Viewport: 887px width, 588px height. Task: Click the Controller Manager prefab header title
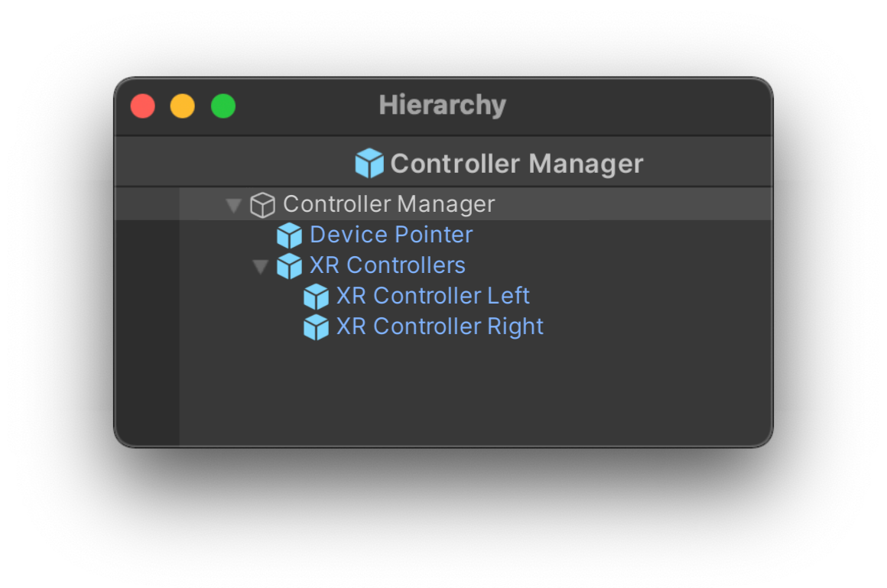[x=517, y=164]
